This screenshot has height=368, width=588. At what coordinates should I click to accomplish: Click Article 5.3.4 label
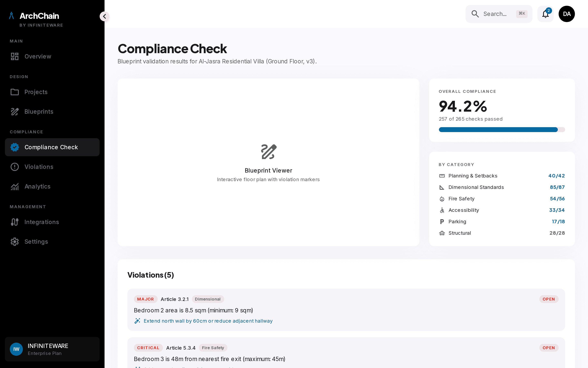coord(181,348)
